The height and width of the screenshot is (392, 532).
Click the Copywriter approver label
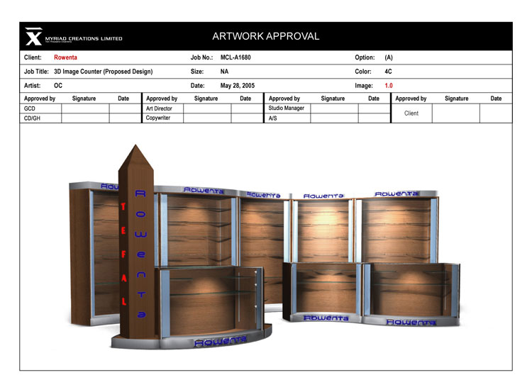[x=157, y=118]
